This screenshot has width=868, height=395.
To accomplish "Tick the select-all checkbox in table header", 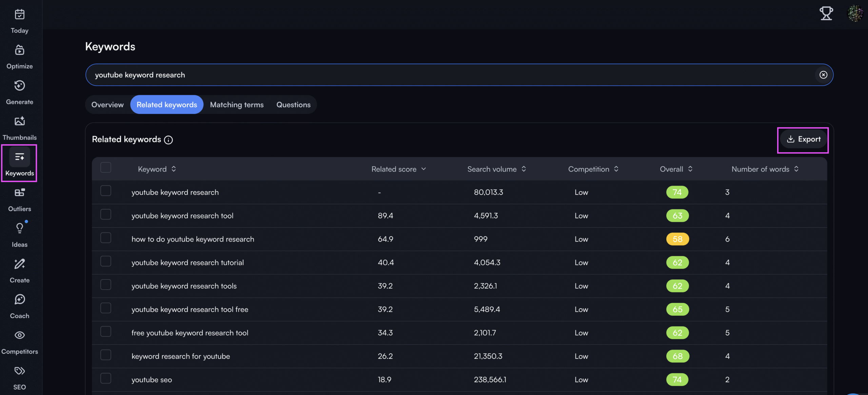I will click(x=106, y=168).
